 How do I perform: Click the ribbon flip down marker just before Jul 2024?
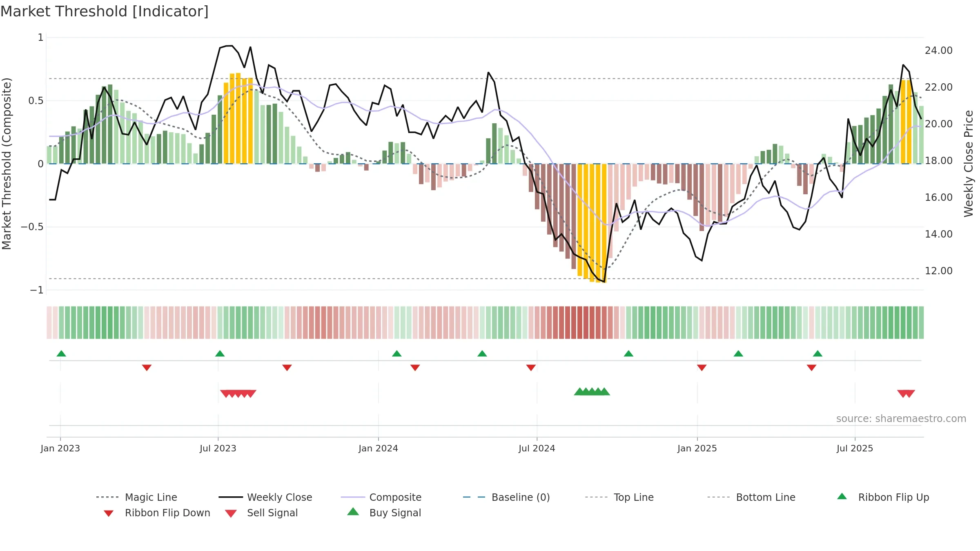point(531,368)
